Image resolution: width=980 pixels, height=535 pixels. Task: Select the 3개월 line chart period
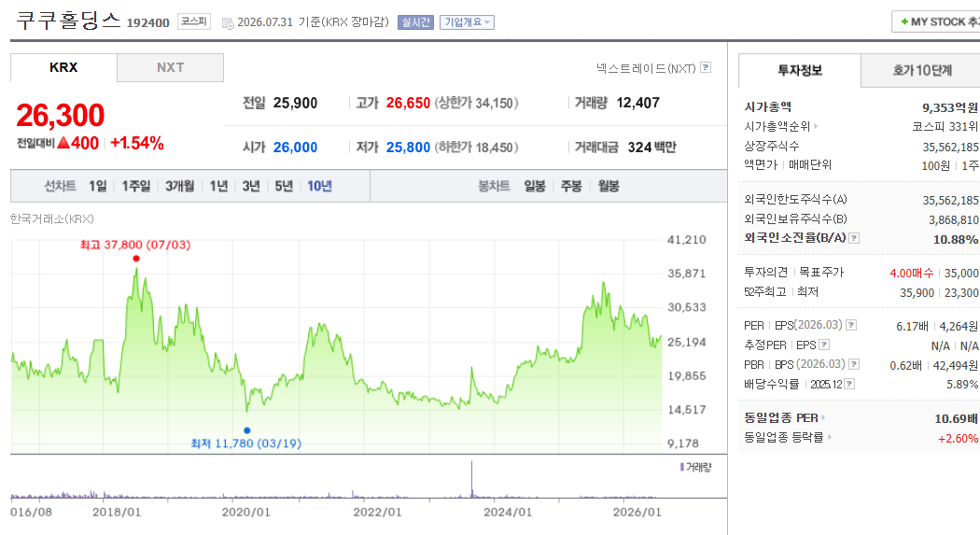point(180,186)
